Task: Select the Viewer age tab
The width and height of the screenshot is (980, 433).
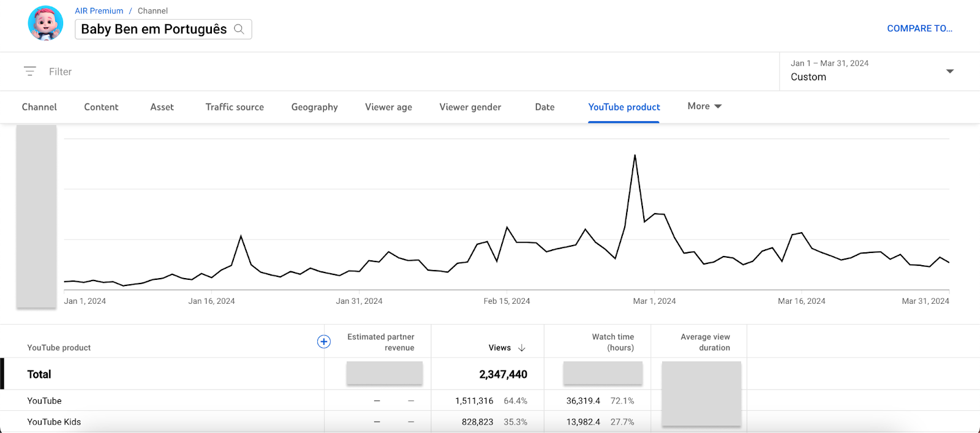Action: pyautogui.click(x=388, y=107)
